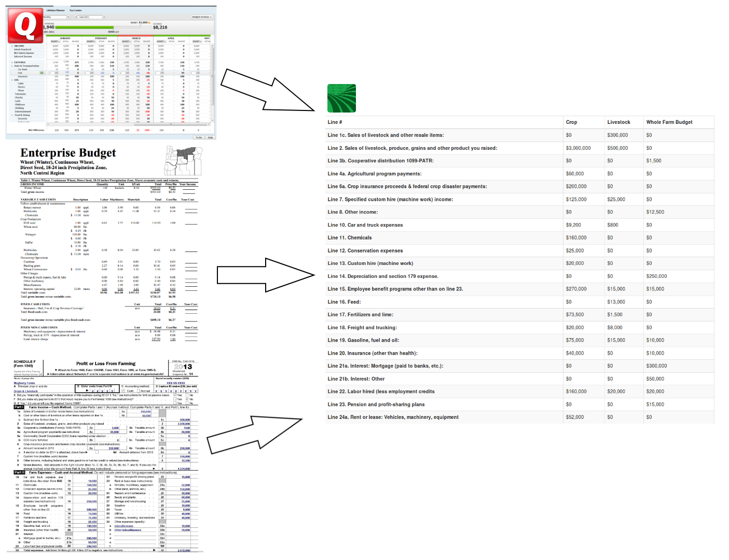Select the Whole Farm Budget column header
Image resolution: width=729 pixels, height=560 pixels.
[669, 122]
